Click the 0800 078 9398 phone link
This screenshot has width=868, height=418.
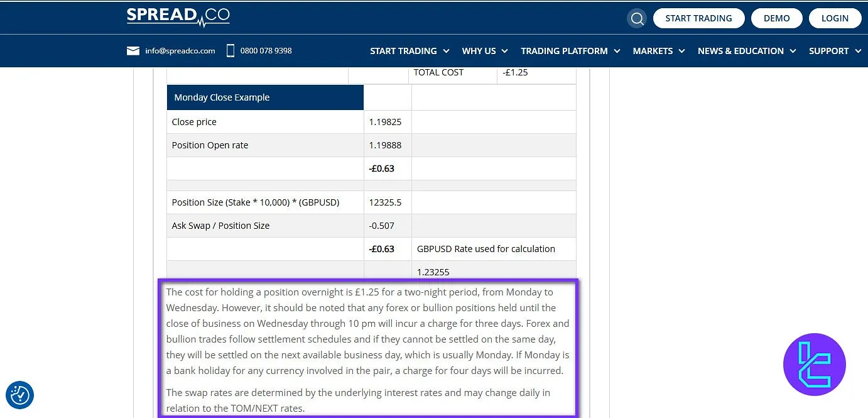(x=265, y=50)
